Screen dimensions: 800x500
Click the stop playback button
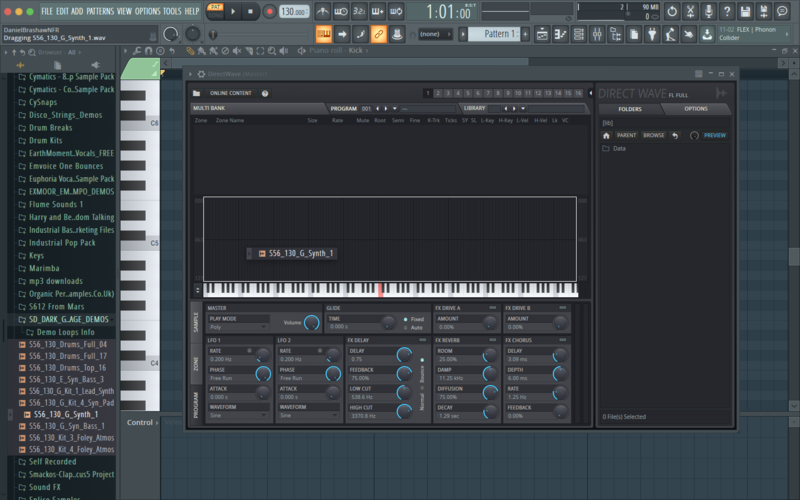click(x=250, y=11)
